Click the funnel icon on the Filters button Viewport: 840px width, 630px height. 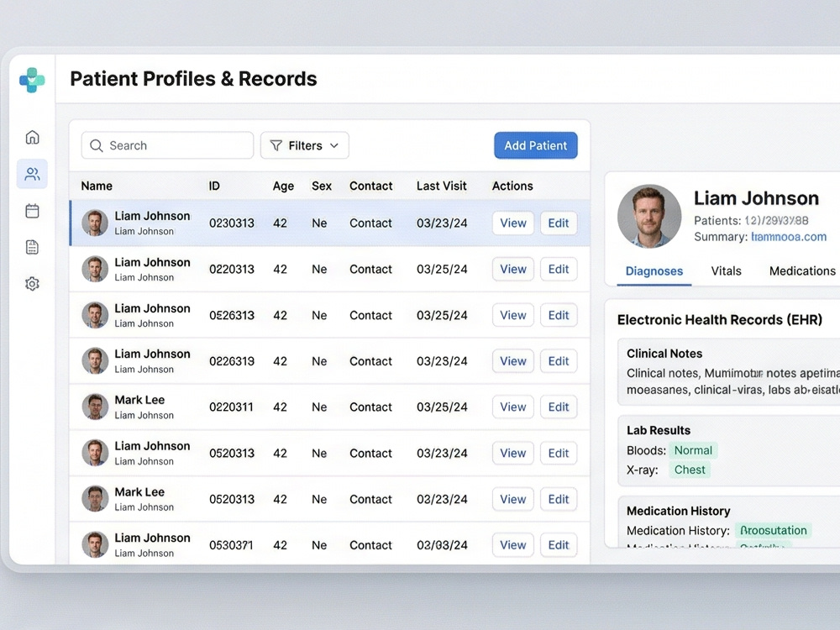(276, 145)
